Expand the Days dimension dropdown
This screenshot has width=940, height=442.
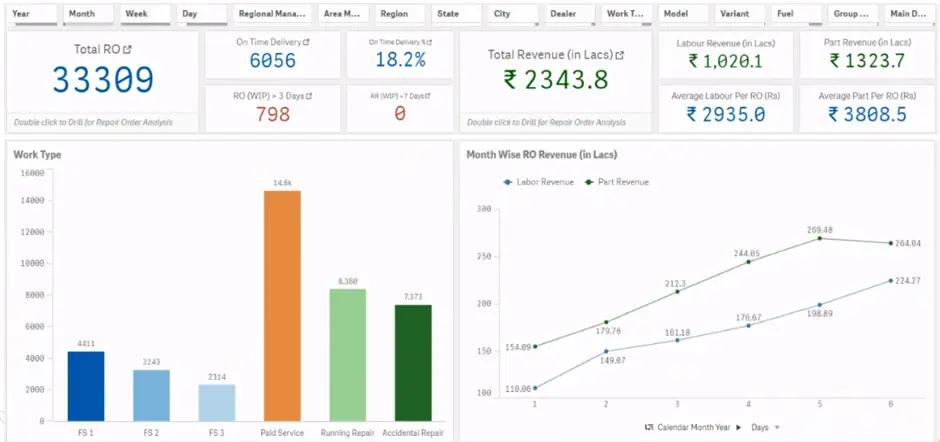(777, 427)
